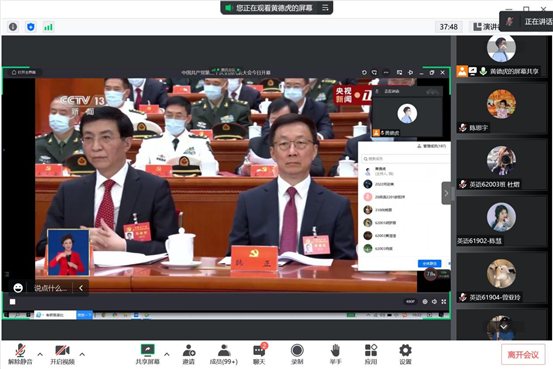This screenshot has width=553, height=369.
Task: Start sharing with 共享屏幕
Action: [x=147, y=354]
